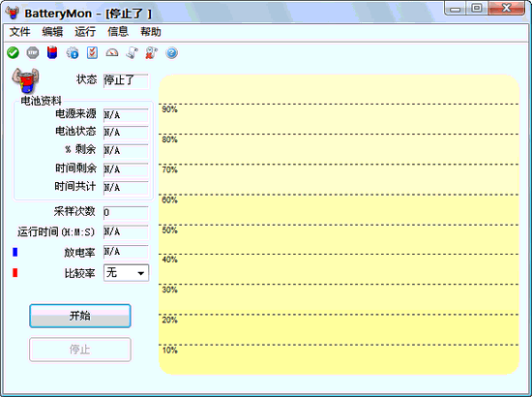Click the 10% chart label

pyautogui.click(x=169, y=351)
